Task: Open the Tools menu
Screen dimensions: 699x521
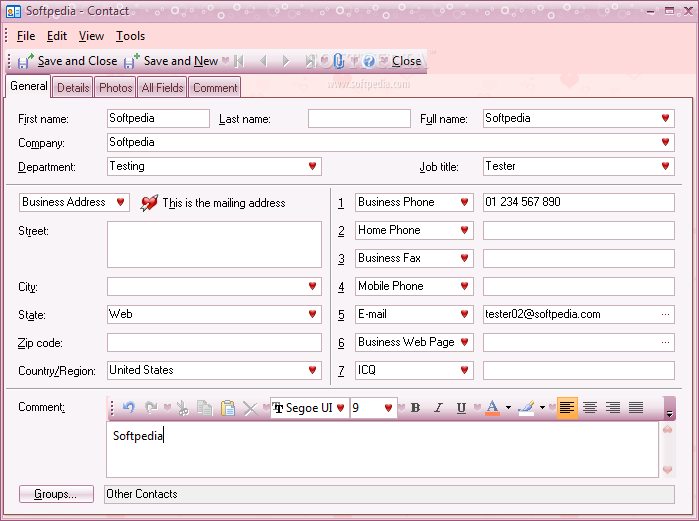Action: [x=130, y=36]
